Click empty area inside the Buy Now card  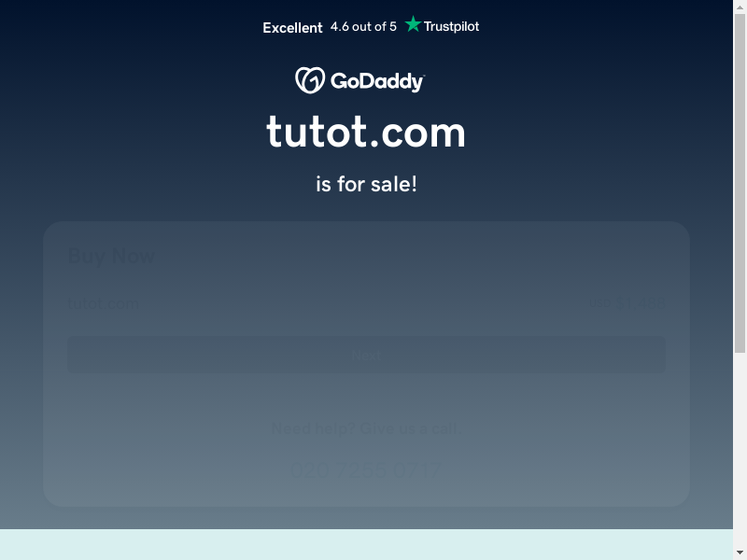[366, 395]
